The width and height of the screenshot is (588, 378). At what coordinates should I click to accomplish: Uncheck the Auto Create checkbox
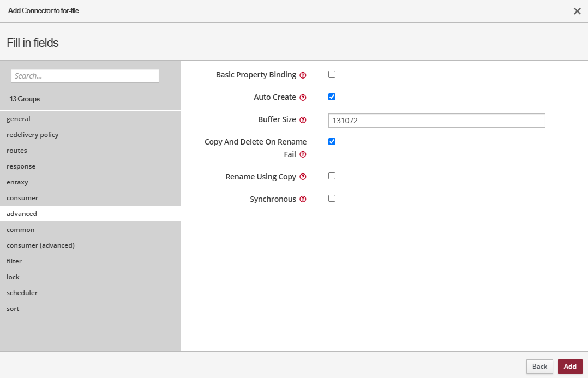(x=332, y=97)
